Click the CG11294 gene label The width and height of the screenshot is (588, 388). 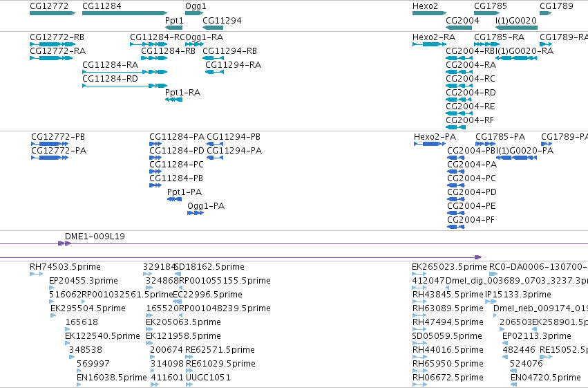point(222,20)
